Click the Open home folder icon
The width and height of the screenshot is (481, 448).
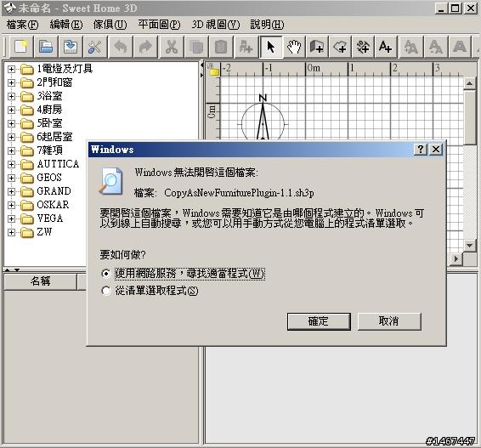coord(46,47)
